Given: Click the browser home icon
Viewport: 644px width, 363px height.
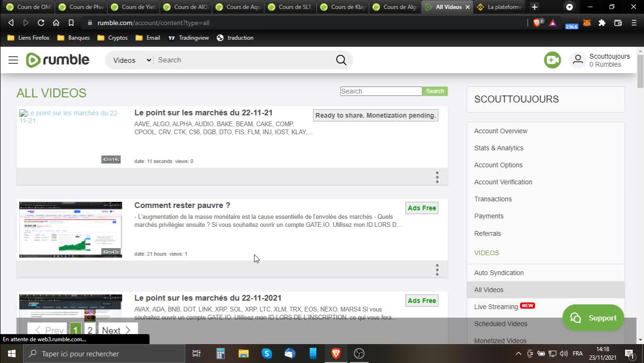Looking at the screenshot, I should (x=56, y=23).
